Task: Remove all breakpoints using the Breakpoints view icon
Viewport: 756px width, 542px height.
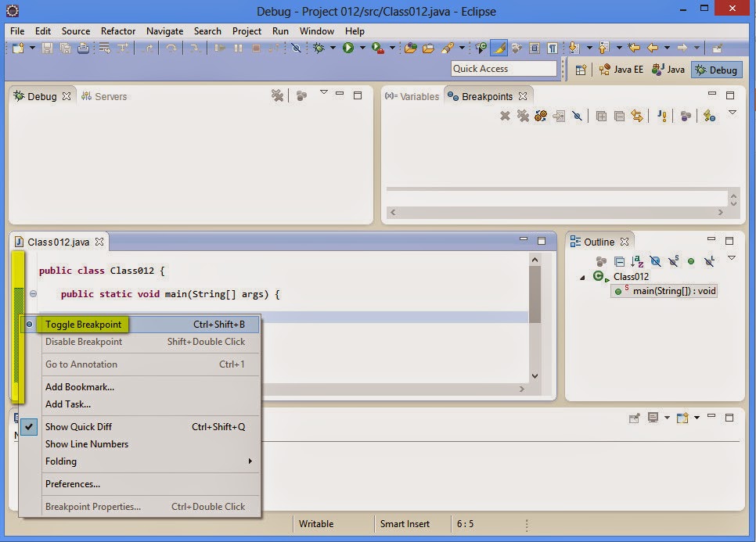Action: pyautogui.click(x=522, y=116)
